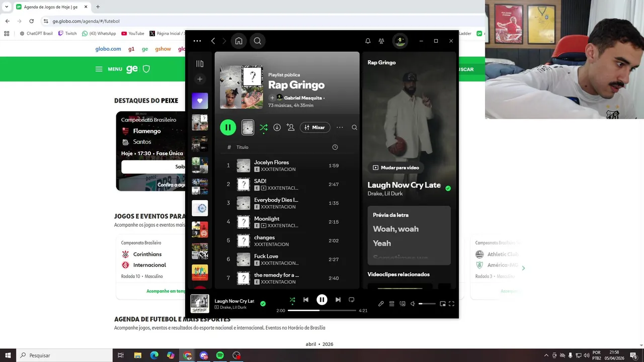
Task: Select the Moonlight track
Action: click(x=287, y=222)
